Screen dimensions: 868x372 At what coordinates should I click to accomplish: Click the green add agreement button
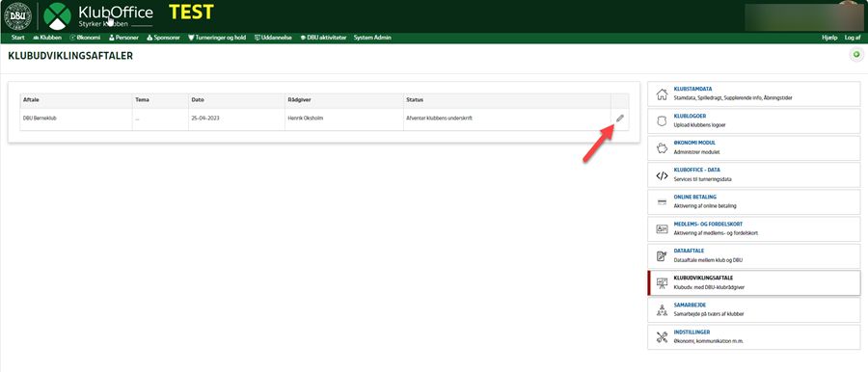(857, 54)
